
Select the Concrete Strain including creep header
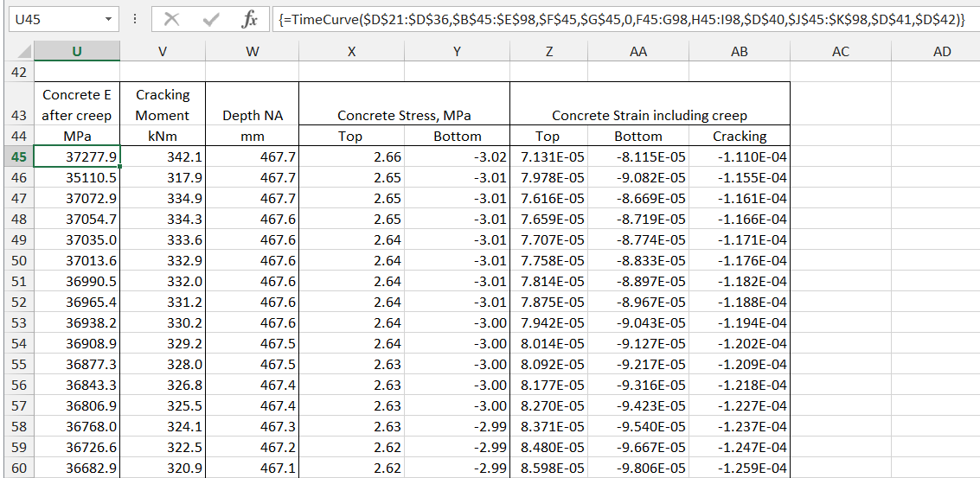click(x=650, y=115)
